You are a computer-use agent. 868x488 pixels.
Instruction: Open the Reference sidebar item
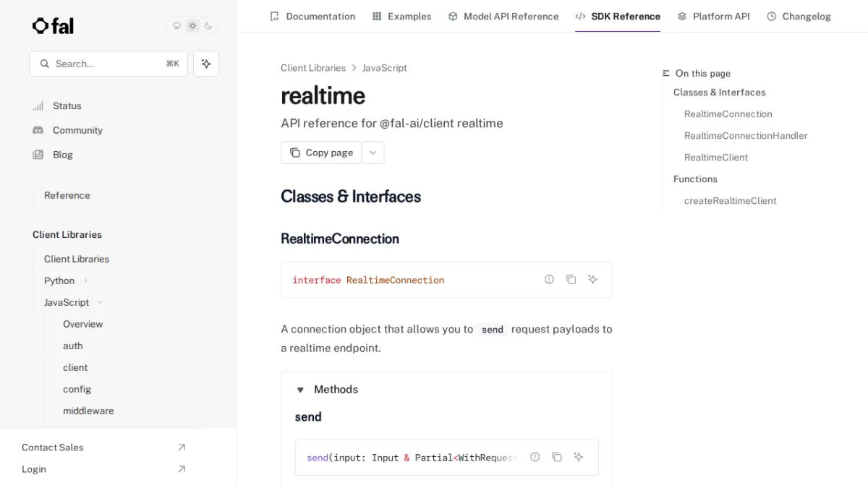tap(67, 195)
